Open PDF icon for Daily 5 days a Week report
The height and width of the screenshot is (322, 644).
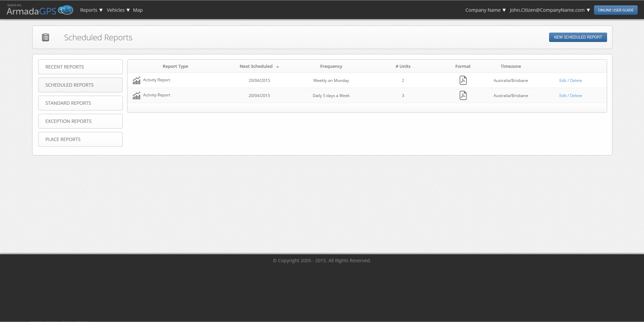(x=463, y=95)
